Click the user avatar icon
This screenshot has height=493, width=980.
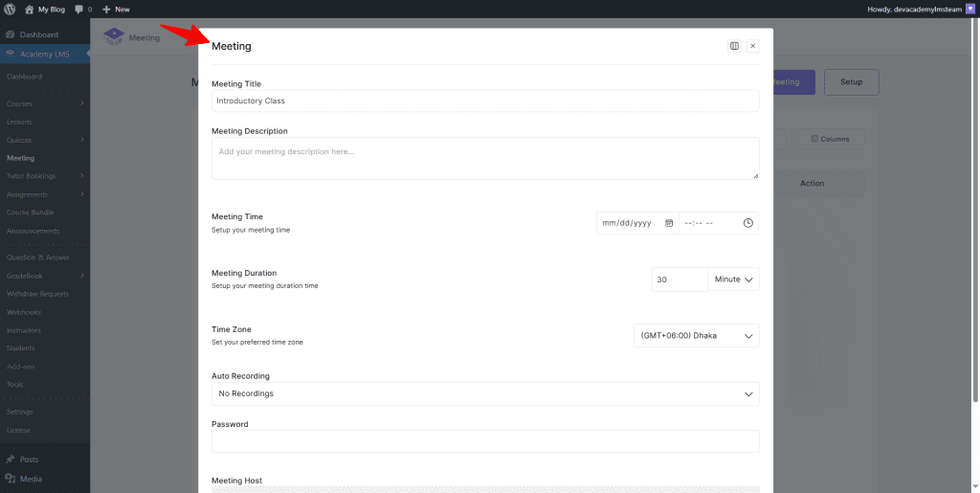pyautogui.click(x=970, y=9)
